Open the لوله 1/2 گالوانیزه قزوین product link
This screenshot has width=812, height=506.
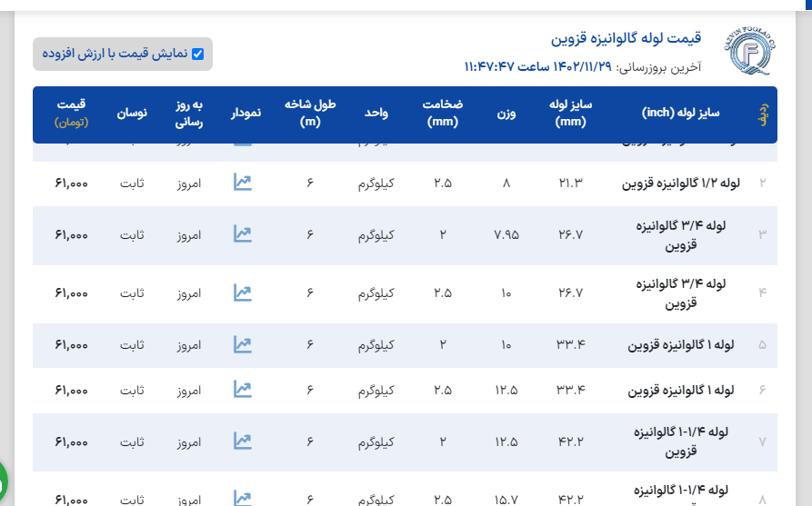pos(681,183)
